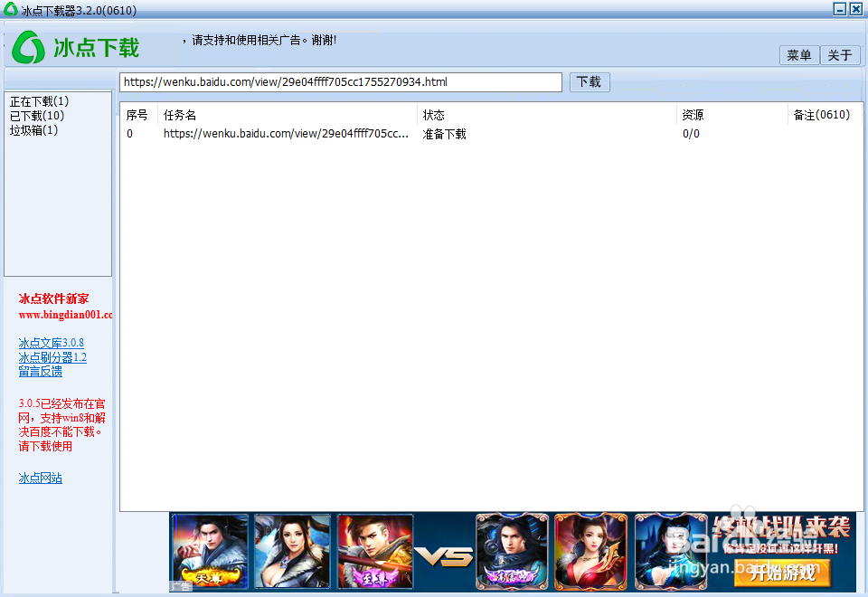Viewport: 868px width, 597px height.
Task: Click the 下载 button next to URL field
Action: coord(590,82)
